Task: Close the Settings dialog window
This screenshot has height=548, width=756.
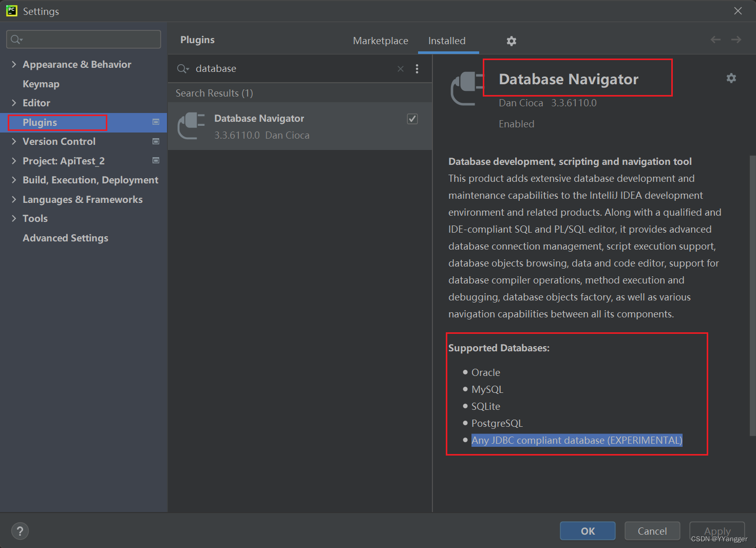Action: tap(738, 11)
